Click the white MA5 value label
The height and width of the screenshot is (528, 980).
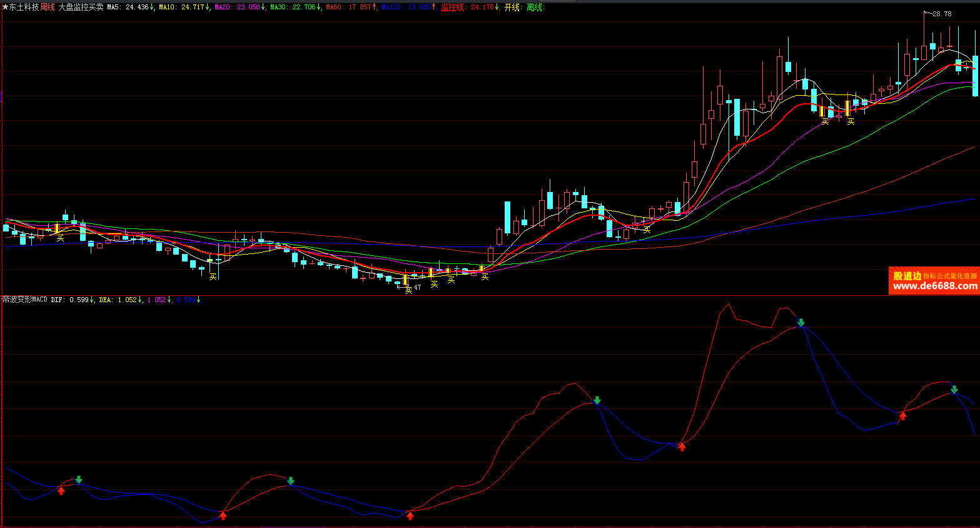pos(128,8)
